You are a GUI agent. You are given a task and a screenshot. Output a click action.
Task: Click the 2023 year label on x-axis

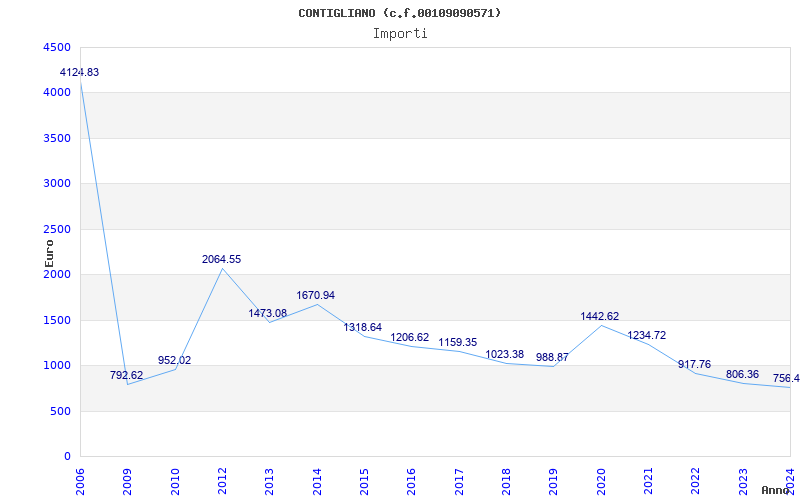pyautogui.click(x=743, y=483)
